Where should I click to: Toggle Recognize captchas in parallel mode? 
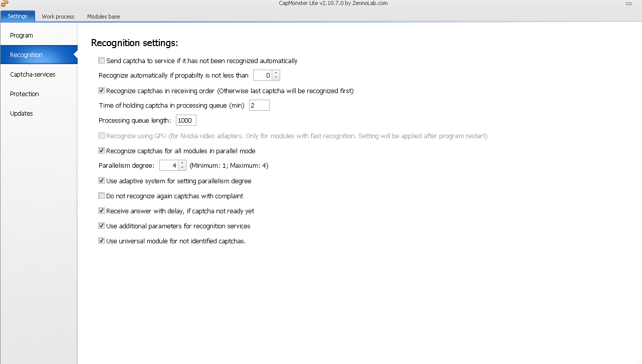pyautogui.click(x=102, y=151)
